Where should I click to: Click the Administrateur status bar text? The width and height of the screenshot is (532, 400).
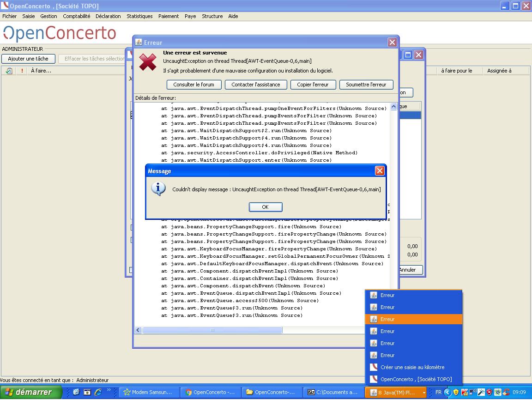92,380
